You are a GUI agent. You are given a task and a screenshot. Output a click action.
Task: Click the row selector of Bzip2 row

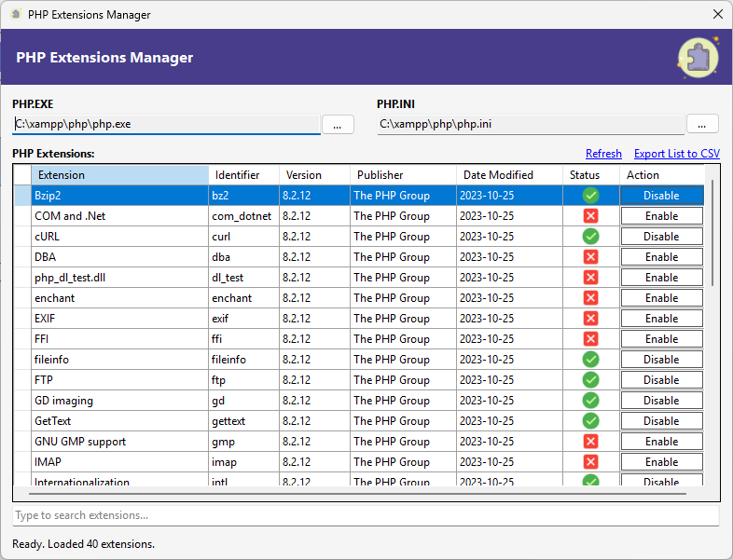point(22,196)
